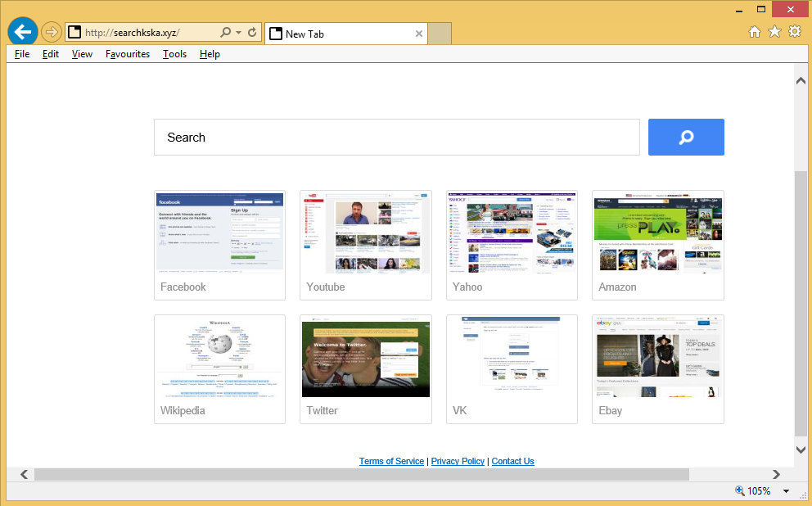Click the browser Back arrow button
Image resolution: width=812 pixels, height=506 pixels.
pyautogui.click(x=23, y=32)
